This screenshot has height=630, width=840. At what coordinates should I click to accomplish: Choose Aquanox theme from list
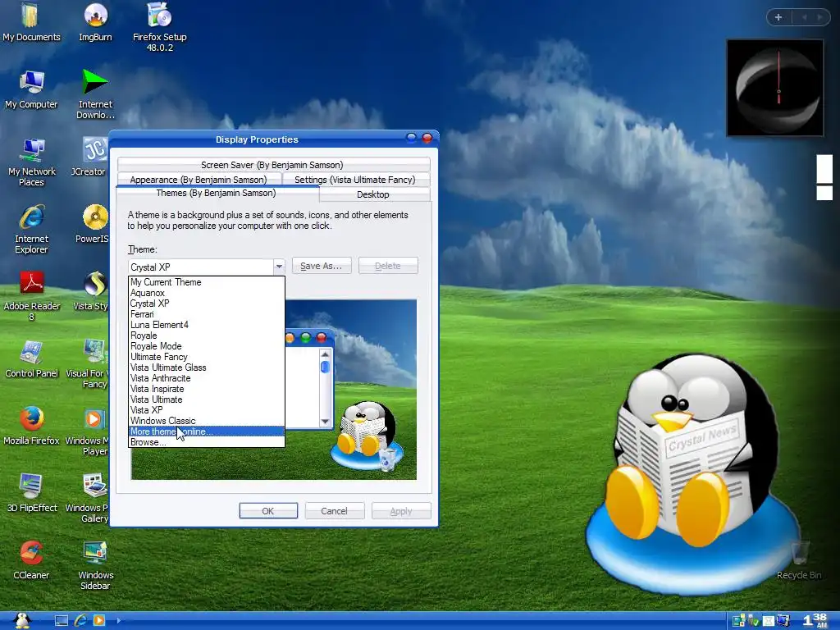click(x=207, y=293)
